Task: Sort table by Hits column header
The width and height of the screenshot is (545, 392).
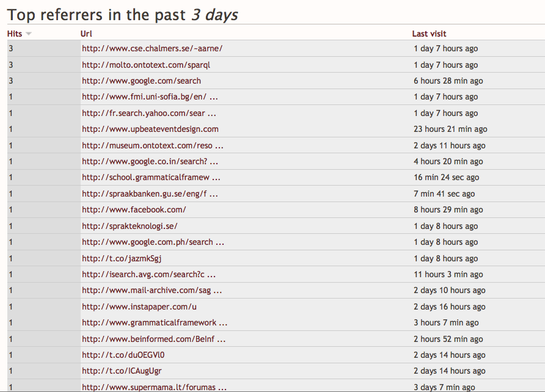Action: tap(15, 34)
